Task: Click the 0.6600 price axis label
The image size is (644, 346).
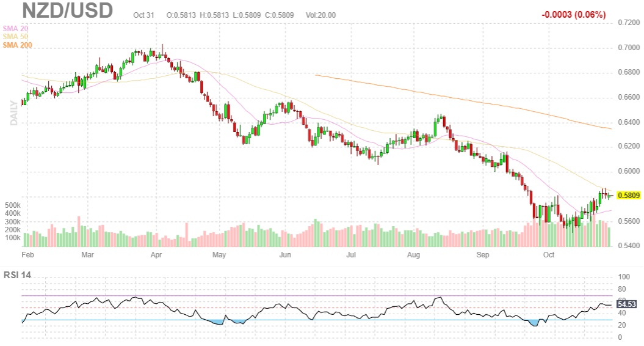Action: point(629,97)
